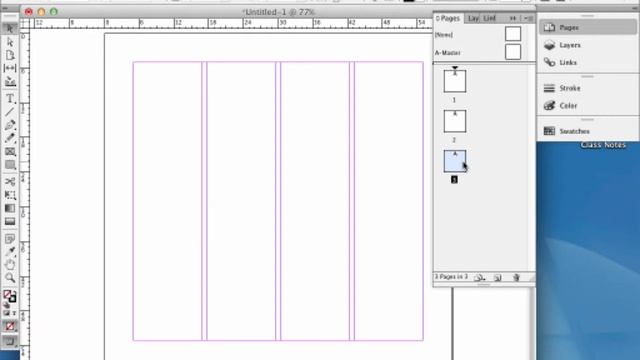Collapse the Pages panel with double arrows
640x360 pixels.
click(513, 18)
